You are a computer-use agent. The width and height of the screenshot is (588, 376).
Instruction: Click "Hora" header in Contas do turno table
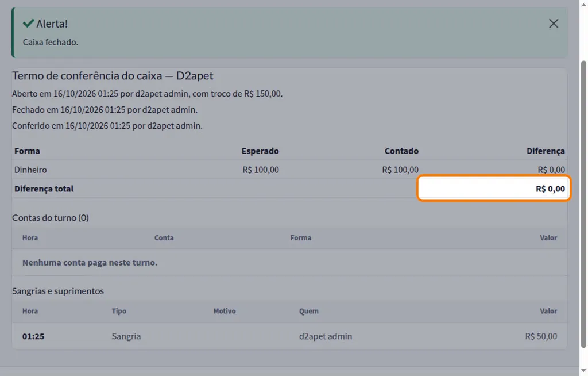tap(30, 238)
